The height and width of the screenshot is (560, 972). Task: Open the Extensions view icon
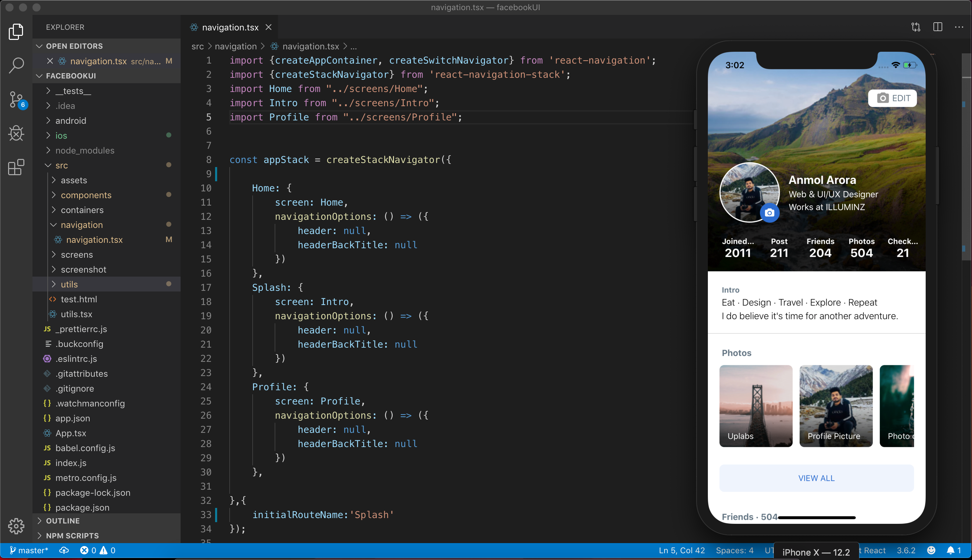(x=16, y=167)
